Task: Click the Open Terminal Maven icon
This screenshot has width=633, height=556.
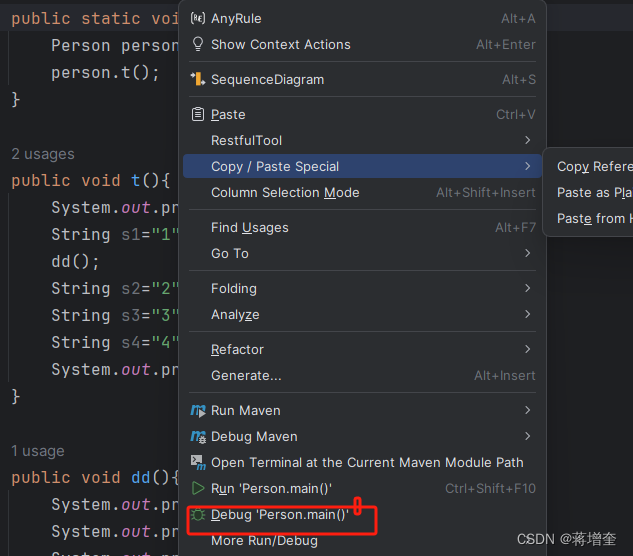Action: (198, 462)
